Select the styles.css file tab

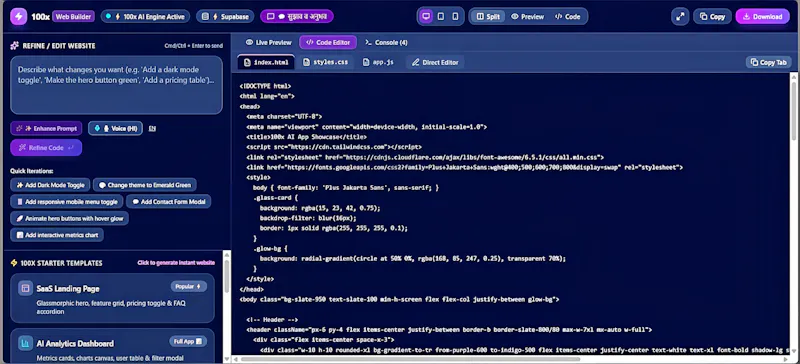click(326, 62)
